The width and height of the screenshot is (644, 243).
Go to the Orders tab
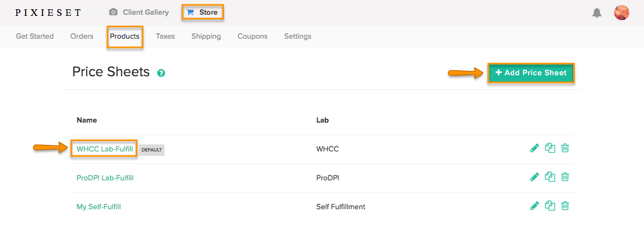(82, 36)
